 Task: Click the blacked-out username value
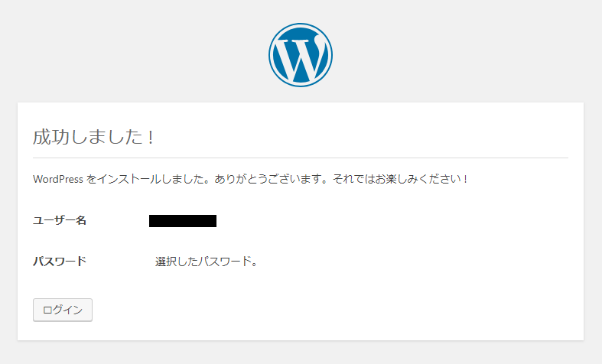(x=183, y=221)
